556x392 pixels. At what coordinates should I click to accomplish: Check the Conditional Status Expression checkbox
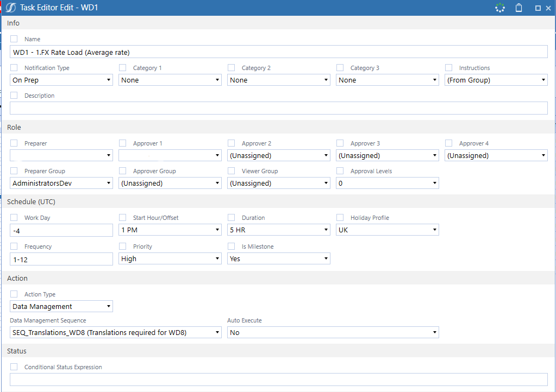pyautogui.click(x=14, y=366)
